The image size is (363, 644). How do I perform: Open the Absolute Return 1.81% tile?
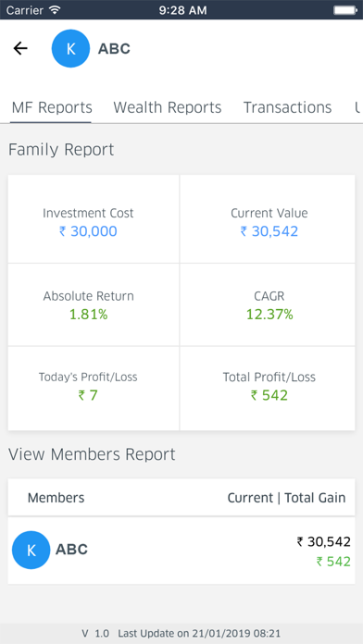94,304
